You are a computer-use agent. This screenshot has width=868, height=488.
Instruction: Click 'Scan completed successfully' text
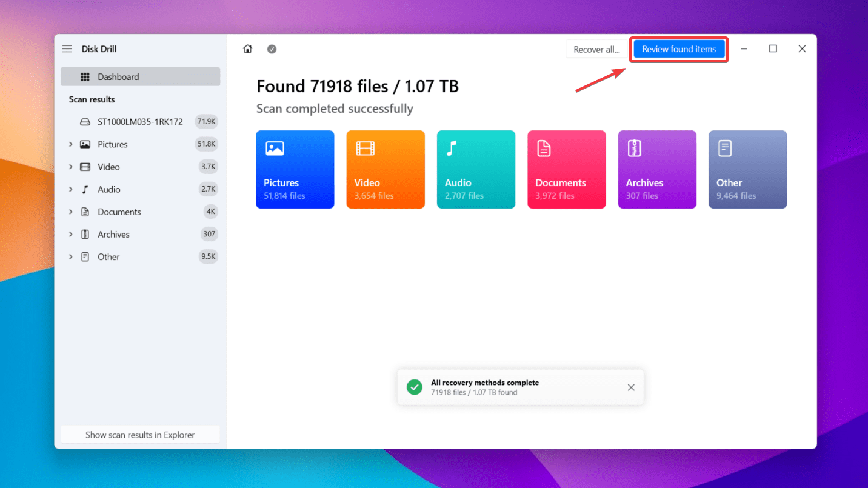335,109
